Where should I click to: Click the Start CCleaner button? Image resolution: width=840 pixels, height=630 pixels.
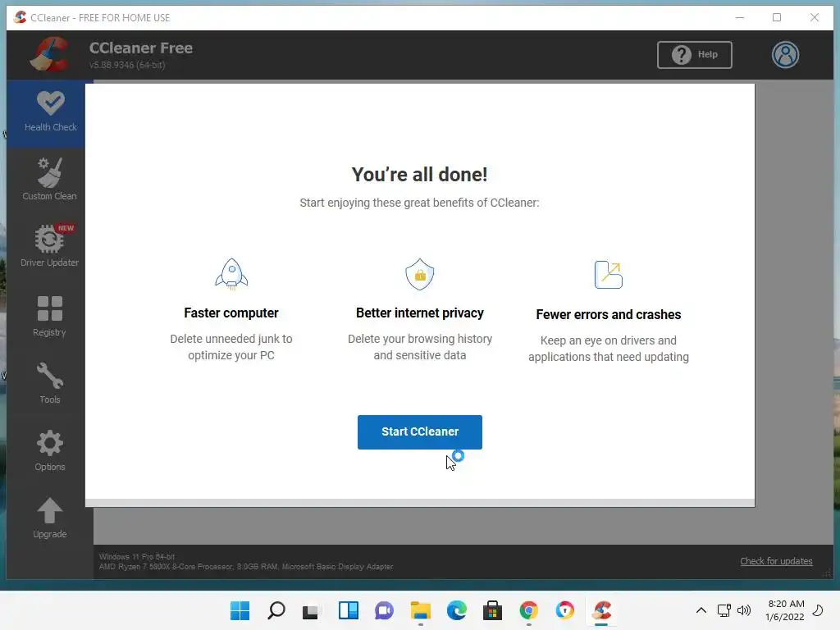[419, 431]
